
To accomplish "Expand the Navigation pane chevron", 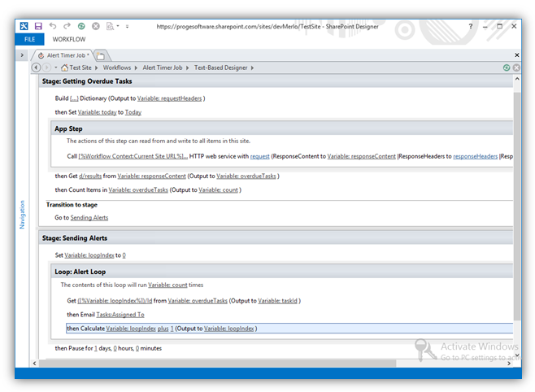I will pyautogui.click(x=22, y=55).
